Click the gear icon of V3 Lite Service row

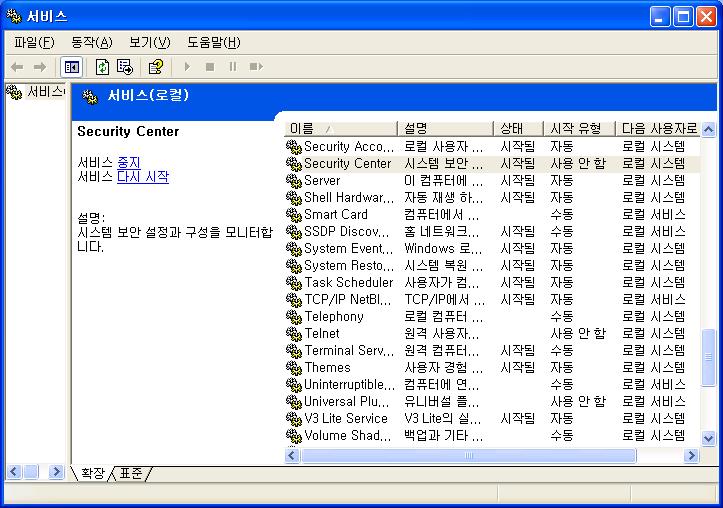[294, 419]
